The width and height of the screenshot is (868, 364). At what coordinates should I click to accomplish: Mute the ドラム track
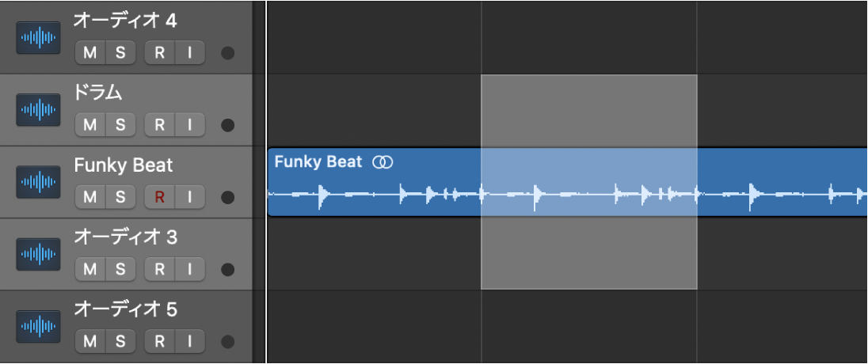click(90, 125)
